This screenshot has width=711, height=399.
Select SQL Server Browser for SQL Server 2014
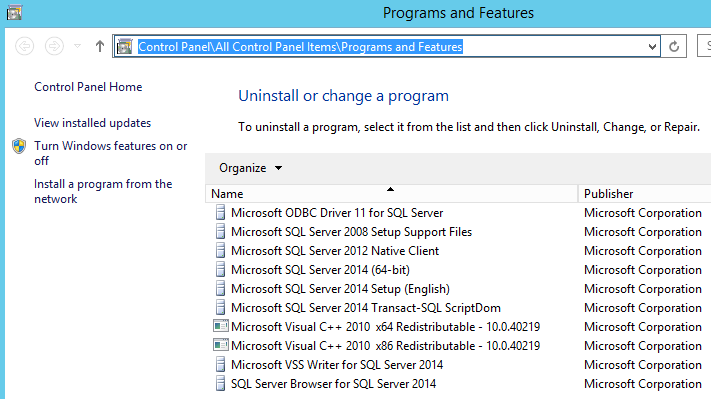(333, 384)
